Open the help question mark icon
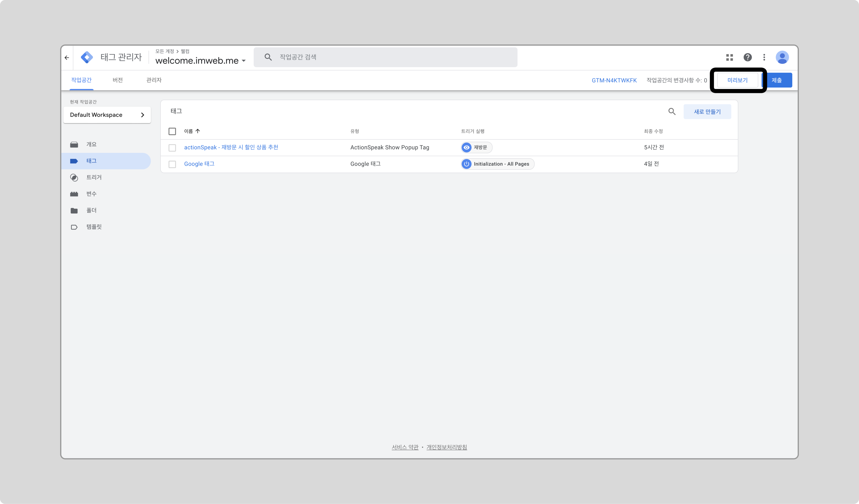Viewport: 859px width, 504px height. [748, 57]
